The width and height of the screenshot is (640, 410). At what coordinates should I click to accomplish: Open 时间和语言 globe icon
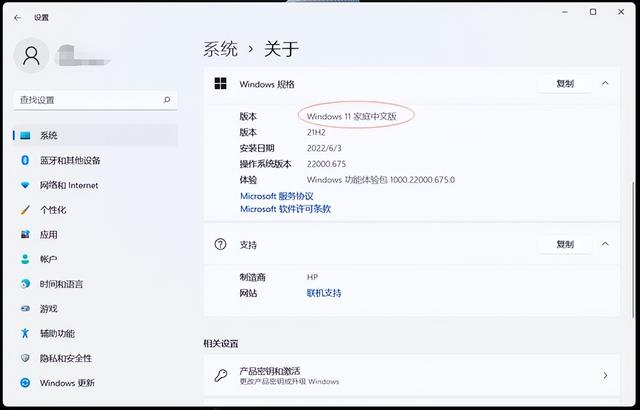pos(25,284)
